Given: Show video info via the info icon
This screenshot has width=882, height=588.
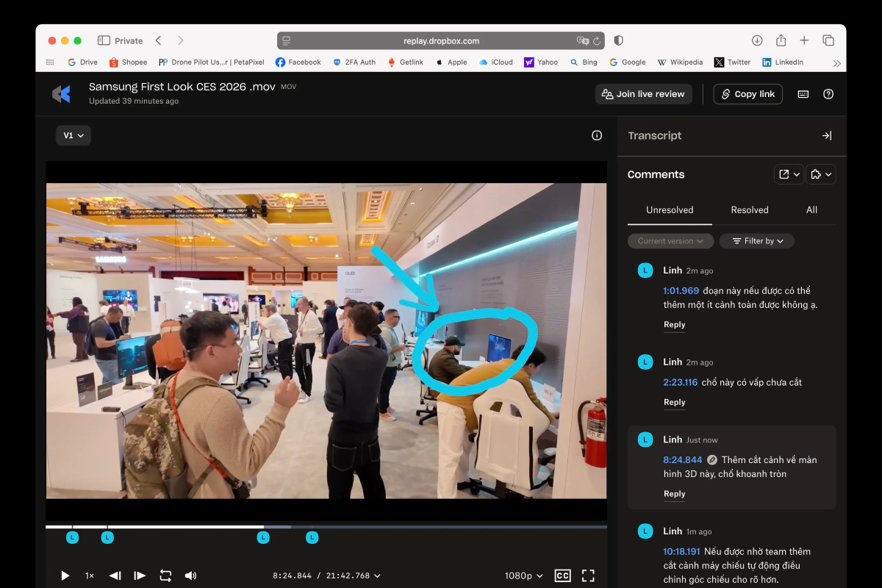Looking at the screenshot, I should tap(596, 135).
